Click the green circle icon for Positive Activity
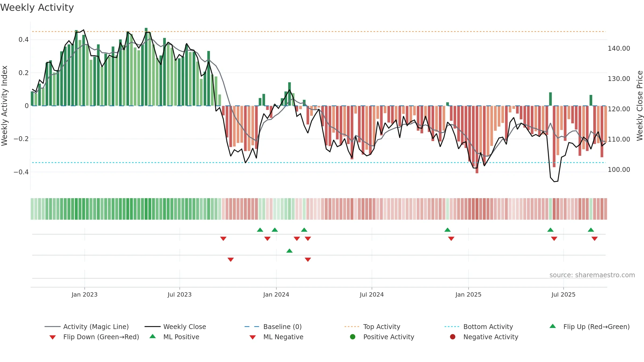644x362 pixels. click(353, 337)
